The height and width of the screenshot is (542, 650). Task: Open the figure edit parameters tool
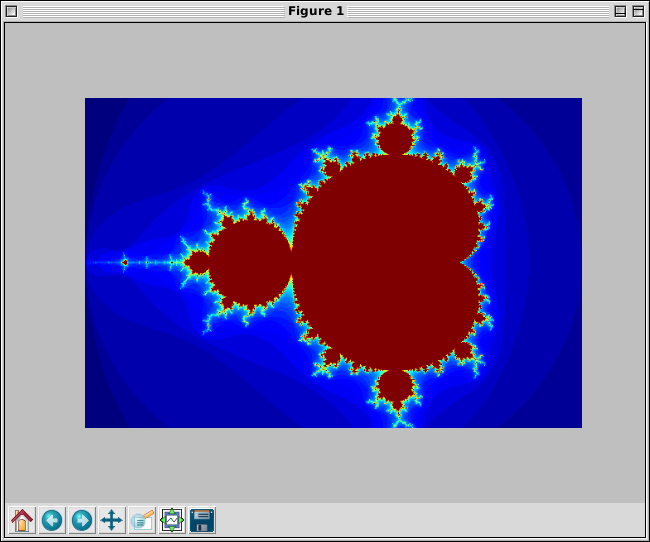pos(142,520)
